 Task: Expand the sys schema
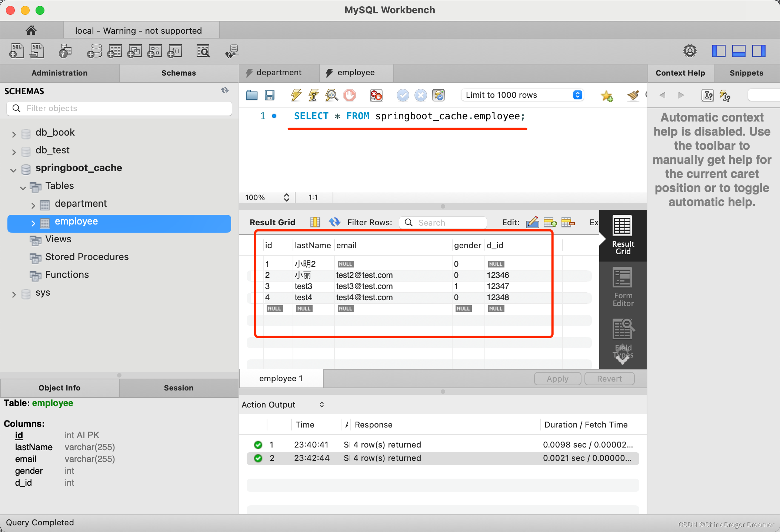(14, 294)
